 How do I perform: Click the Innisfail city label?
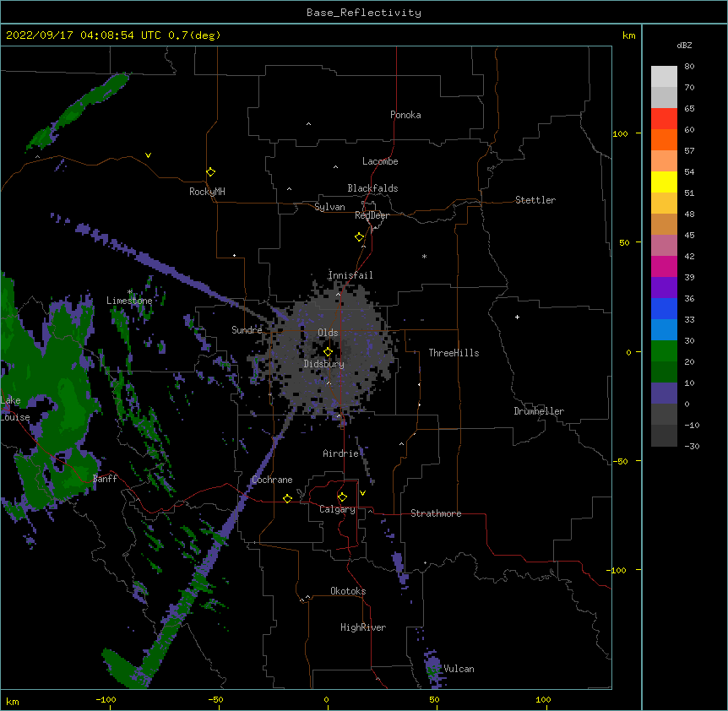350,275
